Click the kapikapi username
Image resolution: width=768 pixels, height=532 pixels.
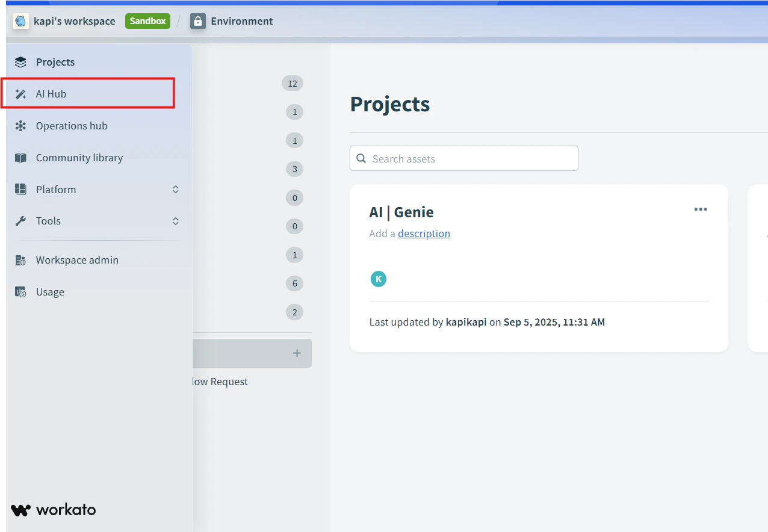pos(466,322)
